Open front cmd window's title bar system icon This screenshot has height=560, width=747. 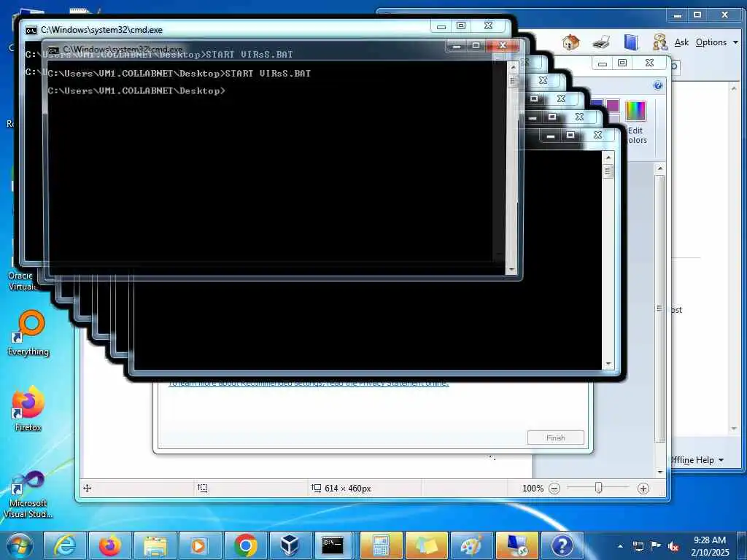click(54, 50)
